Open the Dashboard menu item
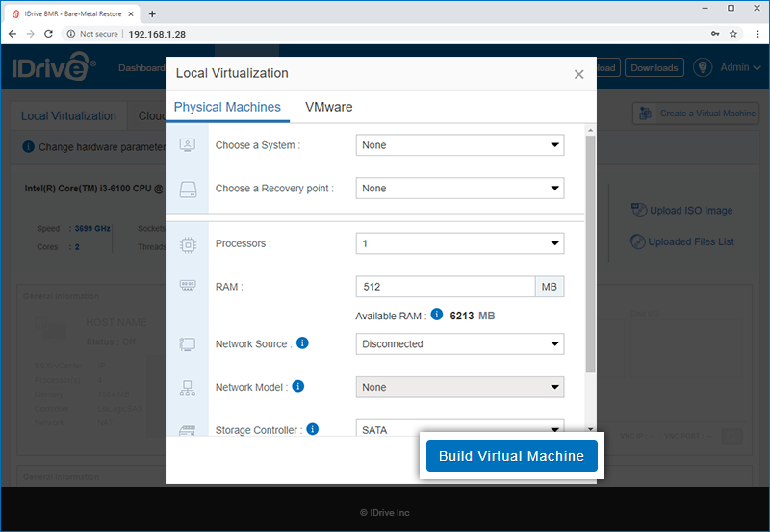770x532 pixels. (141, 67)
